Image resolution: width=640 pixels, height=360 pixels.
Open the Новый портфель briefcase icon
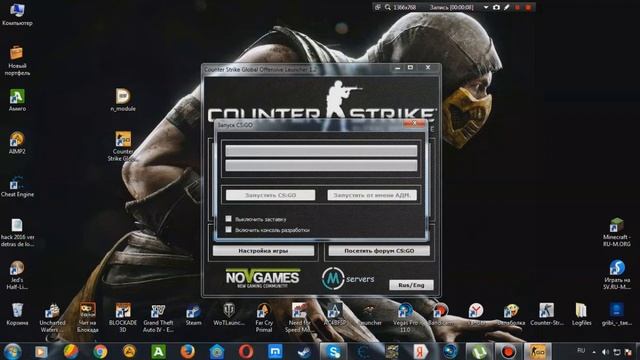click(x=17, y=60)
